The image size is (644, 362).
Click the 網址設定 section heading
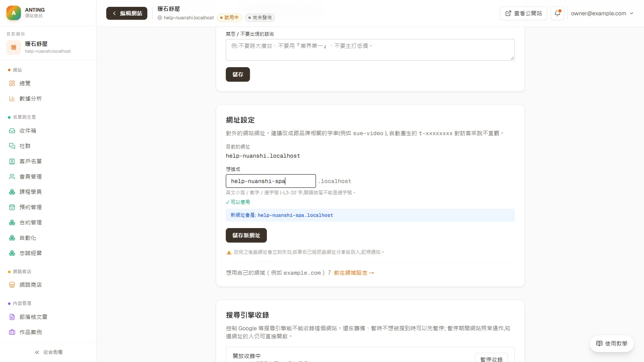coord(240,120)
